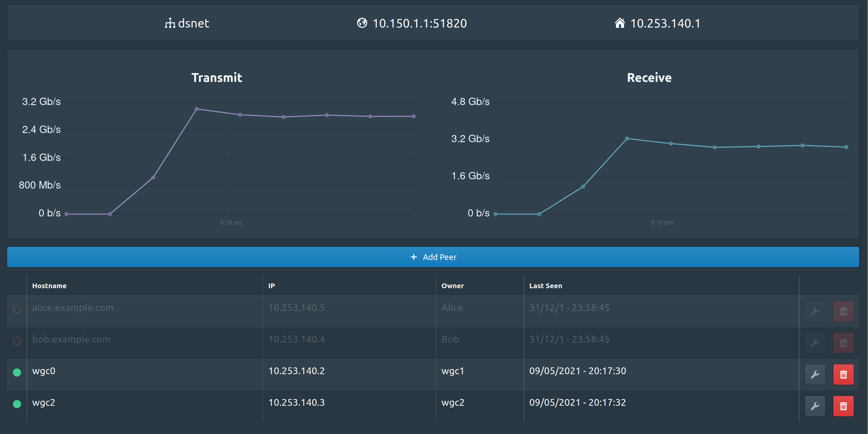
Task: Click the IP column header
Action: [x=271, y=286]
